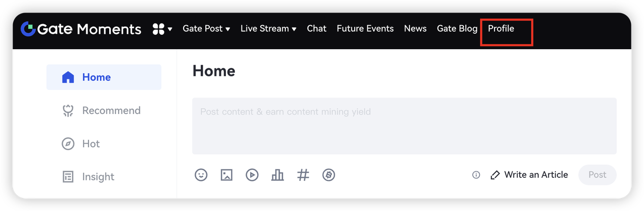
Task: Click the Gate Moments logo
Action: tap(80, 29)
